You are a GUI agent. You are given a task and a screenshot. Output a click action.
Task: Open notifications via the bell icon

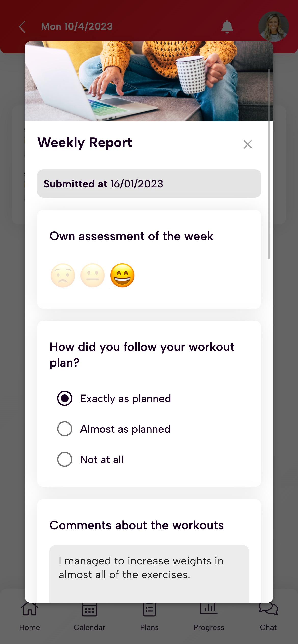227,27
